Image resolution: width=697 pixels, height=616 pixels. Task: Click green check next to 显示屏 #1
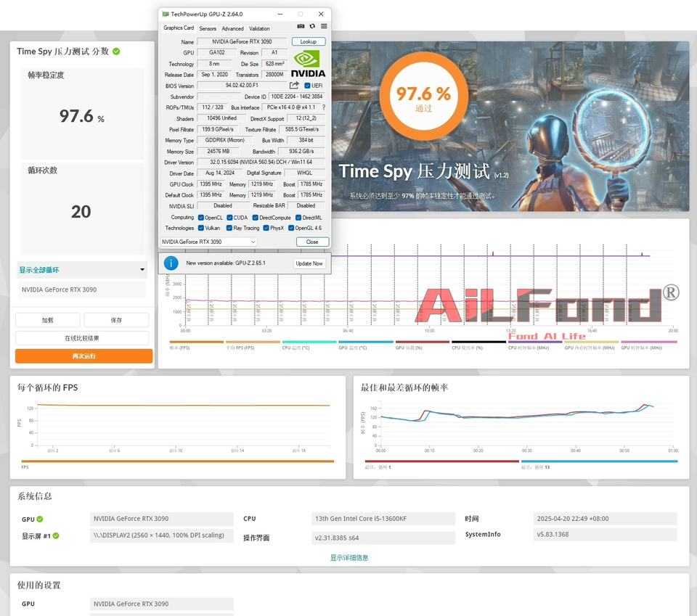tap(56, 536)
